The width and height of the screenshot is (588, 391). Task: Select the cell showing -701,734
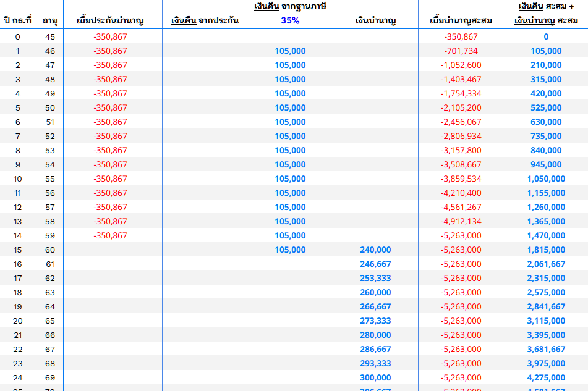[x=461, y=51]
